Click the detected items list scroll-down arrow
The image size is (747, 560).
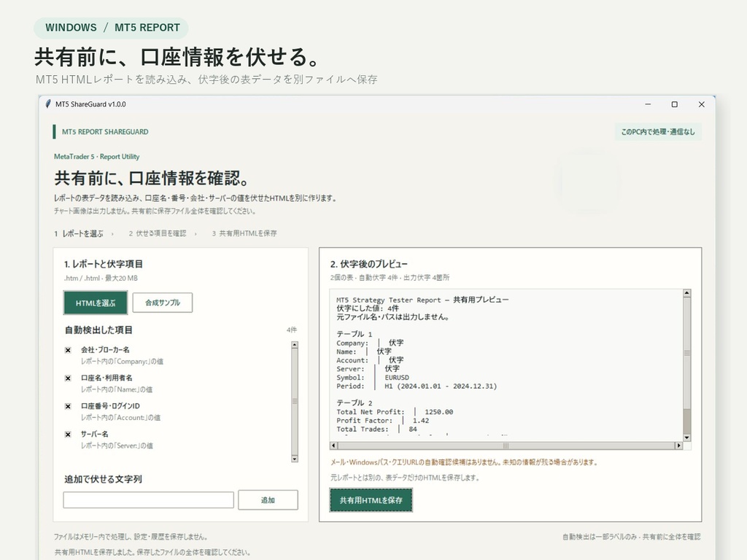pos(295,459)
